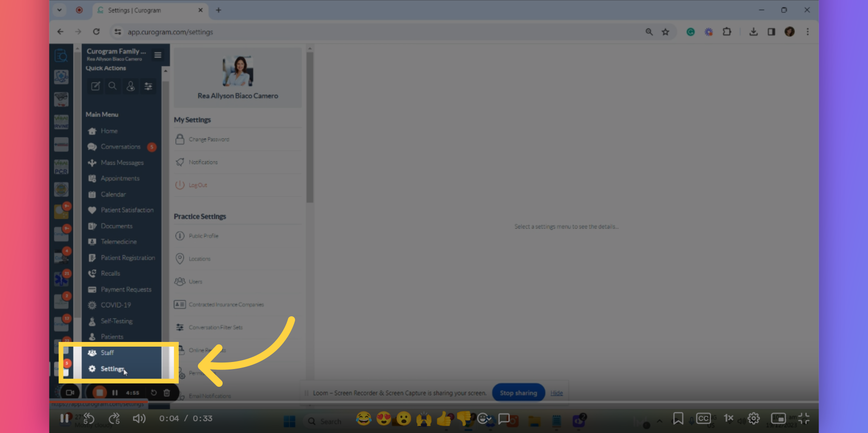This screenshot has height=433, width=868.
Task: Toggle closed captions in the video player
Action: pyautogui.click(x=703, y=418)
